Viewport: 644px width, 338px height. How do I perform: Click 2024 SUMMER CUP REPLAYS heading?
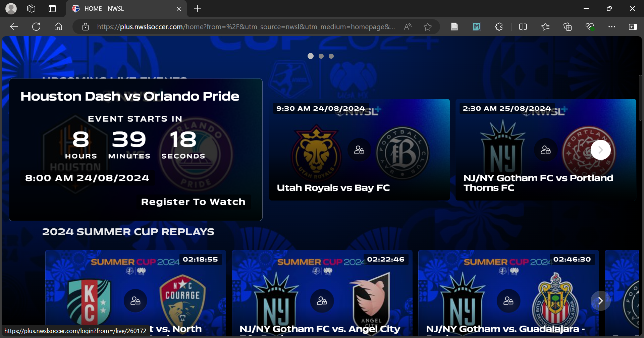(128, 232)
